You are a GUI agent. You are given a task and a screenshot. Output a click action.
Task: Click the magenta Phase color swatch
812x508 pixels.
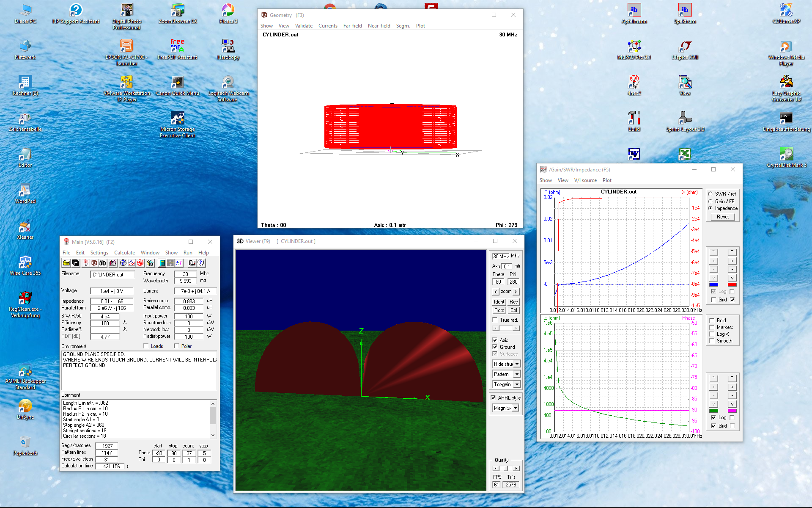point(732,411)
